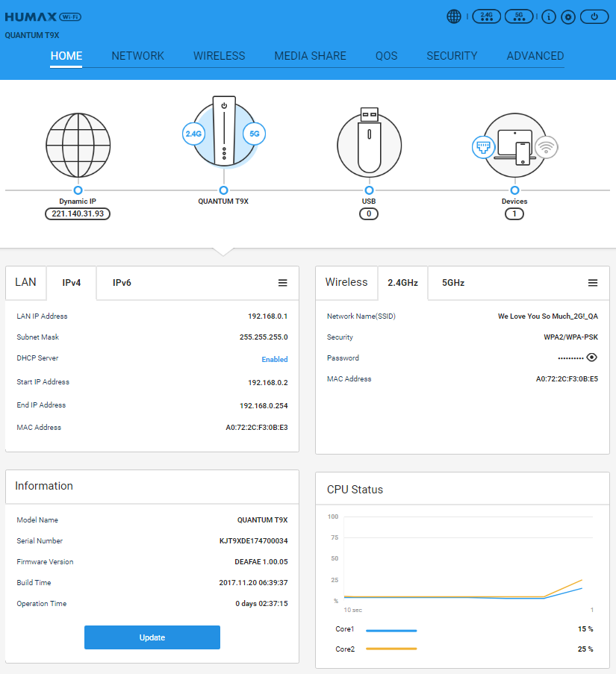The image size is (616, 674).
Task: Click the Subnet Mask 255.255.255.0 value
Action: coord(264,337)
